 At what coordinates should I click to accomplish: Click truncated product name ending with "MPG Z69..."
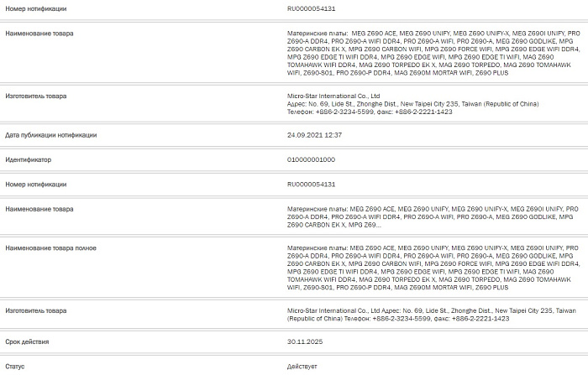tap(433, 217)
